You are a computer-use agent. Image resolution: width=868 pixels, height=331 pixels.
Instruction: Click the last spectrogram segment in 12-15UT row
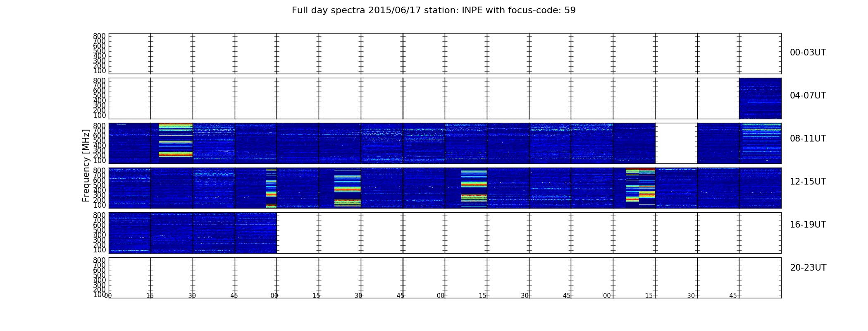point(760,188)
